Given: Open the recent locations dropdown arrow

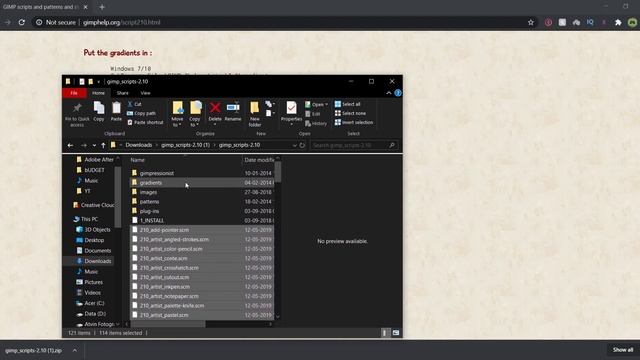Looking at the screenshot, I should [94, 145].
